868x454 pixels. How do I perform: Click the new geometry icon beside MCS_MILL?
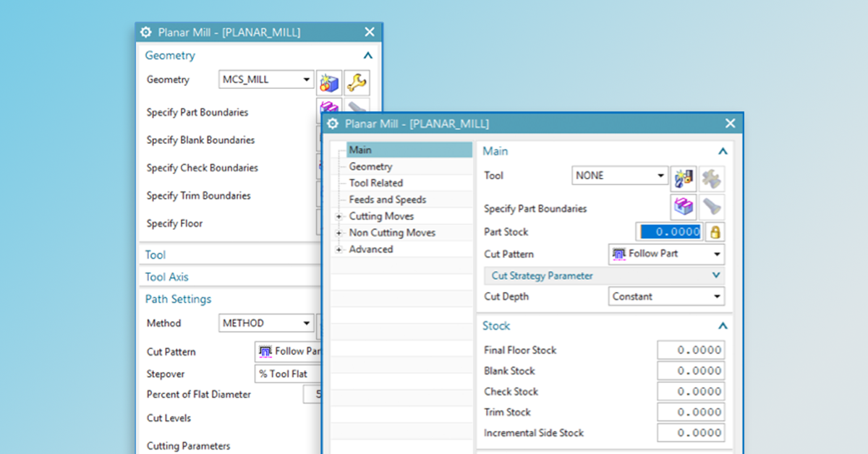coord(330,83)
